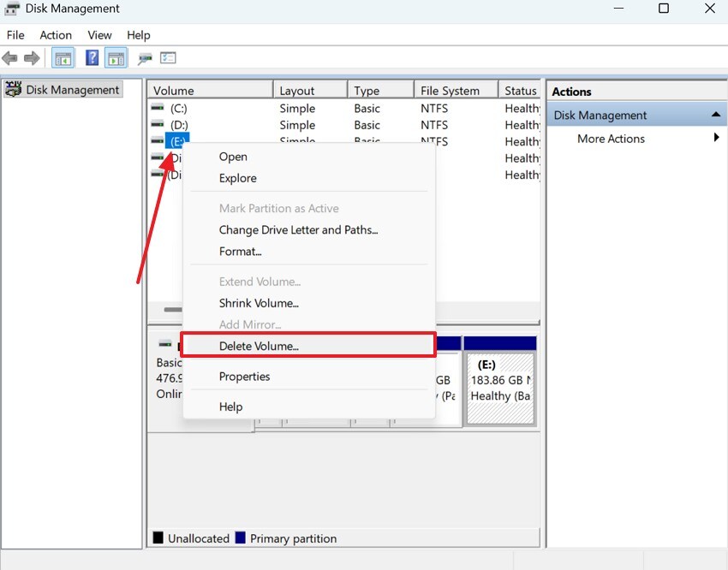This screenshot has width=728, height=570.
Task: Sort volumes by the Layout column header
Action: click(x=297, y=89)
